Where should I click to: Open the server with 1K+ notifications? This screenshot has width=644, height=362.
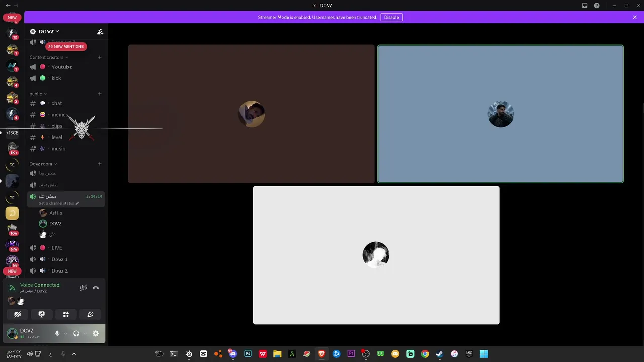(x=12, y=149)
